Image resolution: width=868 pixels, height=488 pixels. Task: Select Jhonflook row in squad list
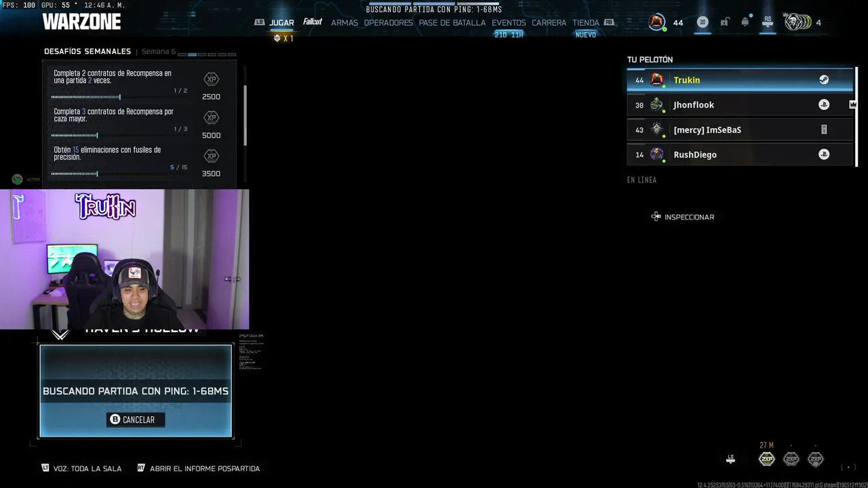click(740, 104)
